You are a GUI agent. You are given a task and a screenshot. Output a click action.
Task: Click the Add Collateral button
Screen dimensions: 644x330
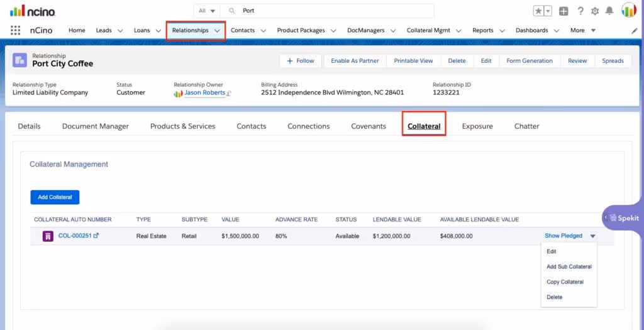[x=55, y=197]
